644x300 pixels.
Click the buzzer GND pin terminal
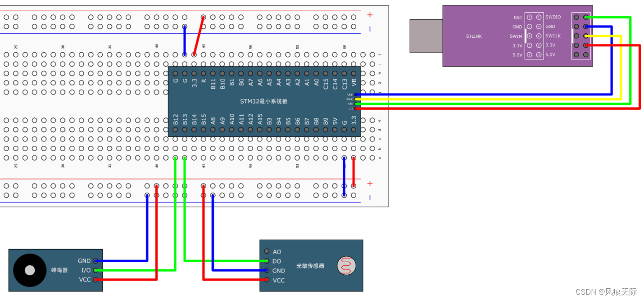[95, 261]
